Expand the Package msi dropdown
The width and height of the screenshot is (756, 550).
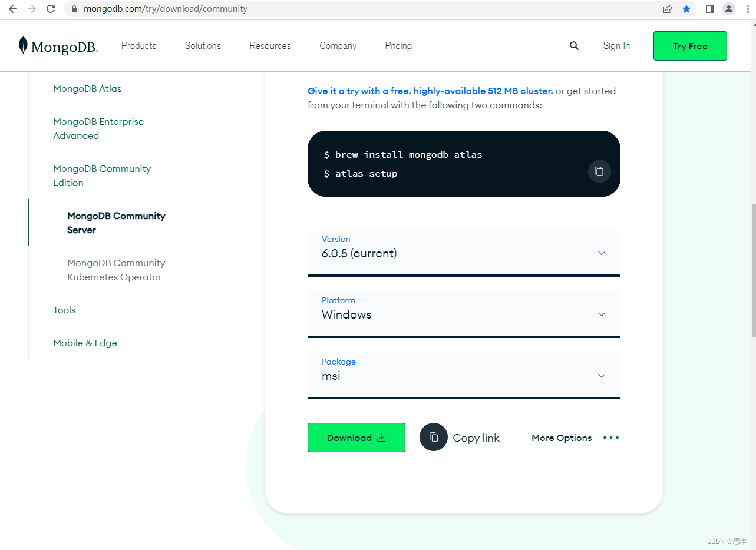pos(464,375)
